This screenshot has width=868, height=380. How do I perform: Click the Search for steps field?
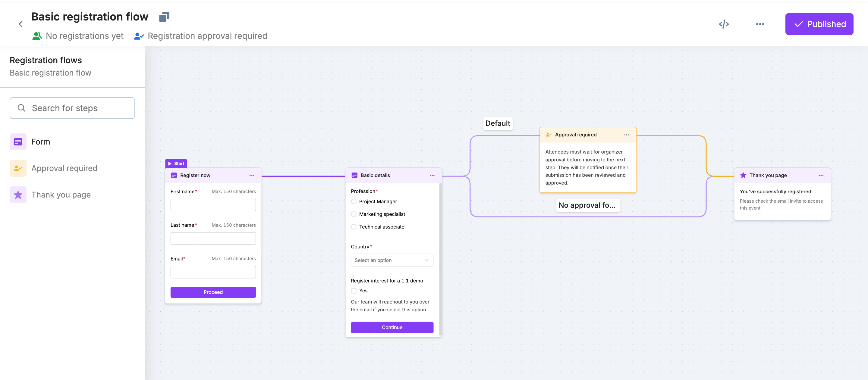coord(72,108)
